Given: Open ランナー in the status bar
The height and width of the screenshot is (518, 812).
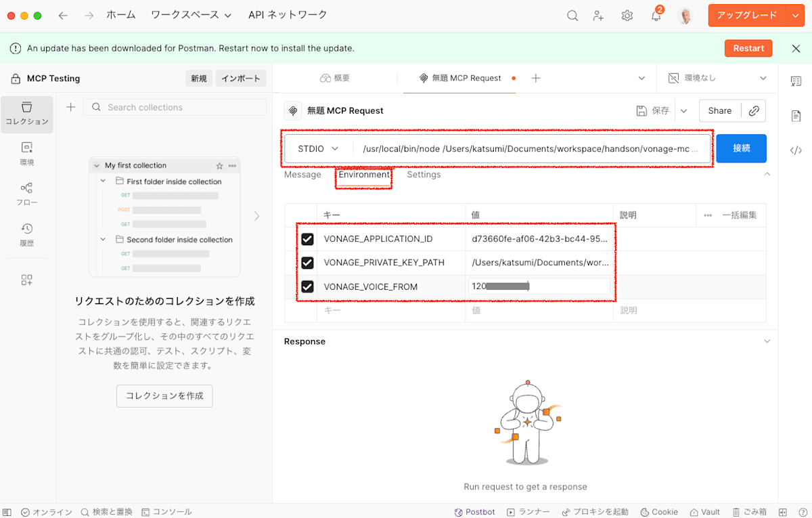Looking at the screenshot, I should [x=528, y=512].
